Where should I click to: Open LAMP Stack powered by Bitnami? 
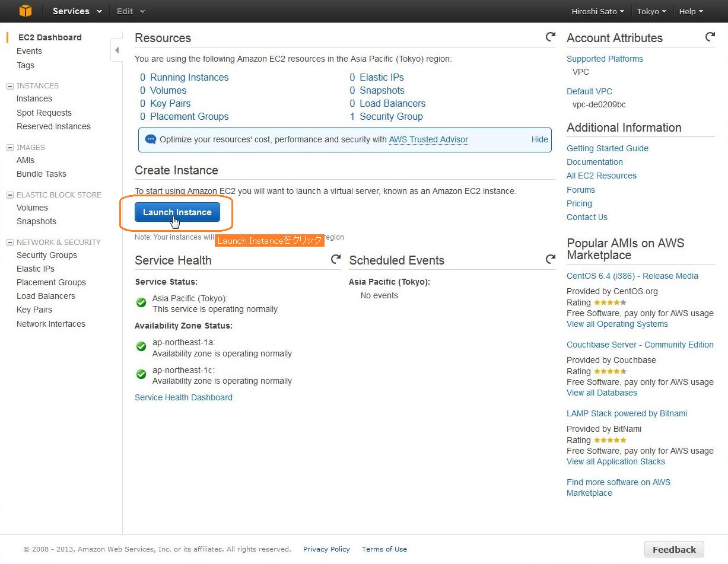click(x=627, y=413)
